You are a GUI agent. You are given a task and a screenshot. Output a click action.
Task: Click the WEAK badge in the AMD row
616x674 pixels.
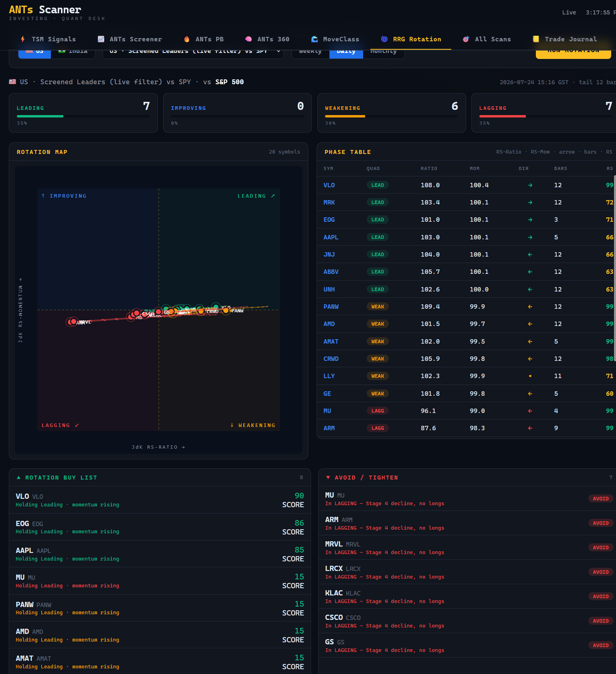point(378,324)
